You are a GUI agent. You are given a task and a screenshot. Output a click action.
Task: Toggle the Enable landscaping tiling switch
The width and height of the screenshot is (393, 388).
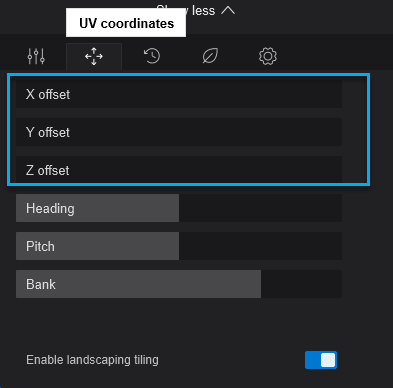[321, 360]
